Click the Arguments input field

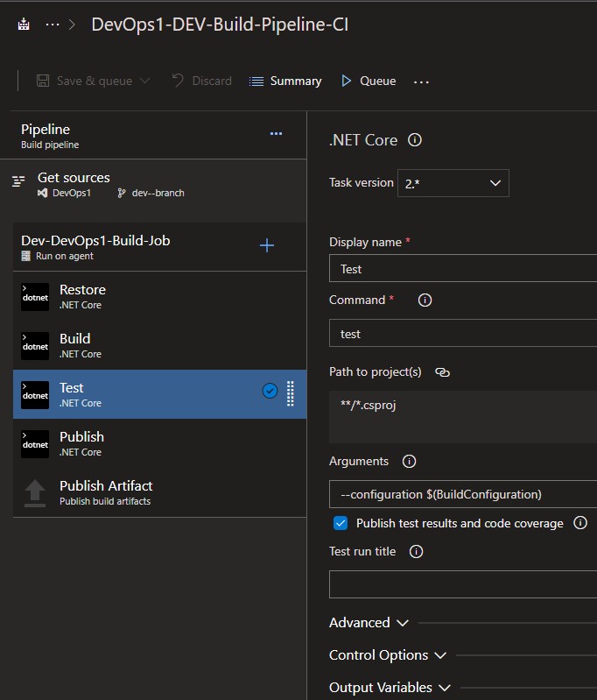tap(463, 494)
